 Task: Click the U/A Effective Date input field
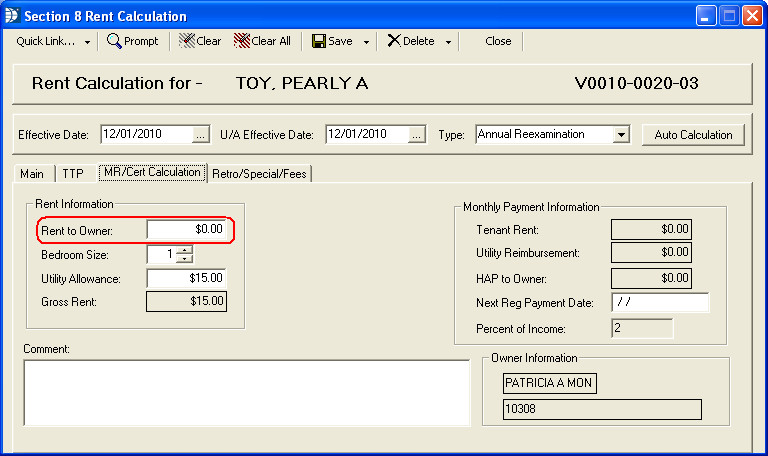coord(367,135)
